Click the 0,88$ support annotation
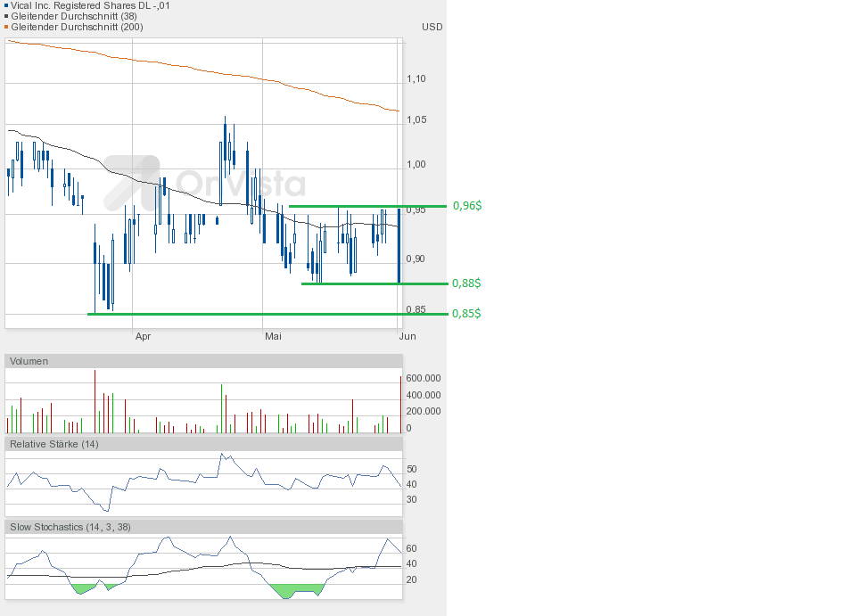This screenshot has height=616, width=856. click(x=466, y=283)
